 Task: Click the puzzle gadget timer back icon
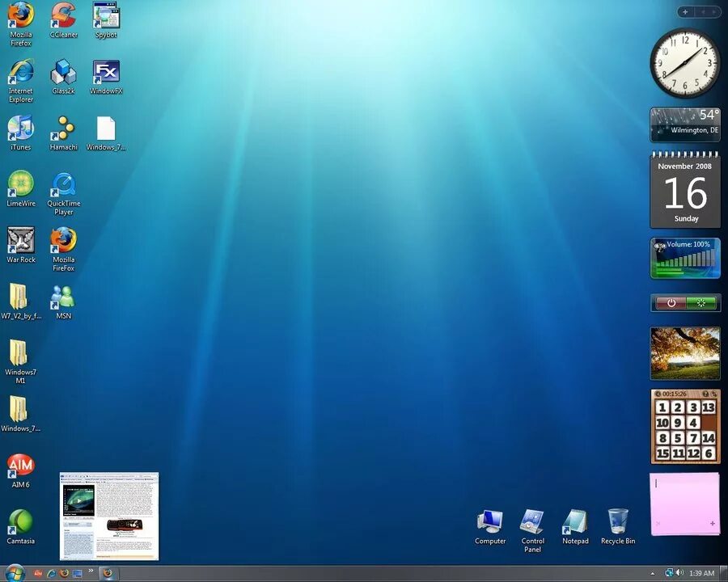(658, 394)
